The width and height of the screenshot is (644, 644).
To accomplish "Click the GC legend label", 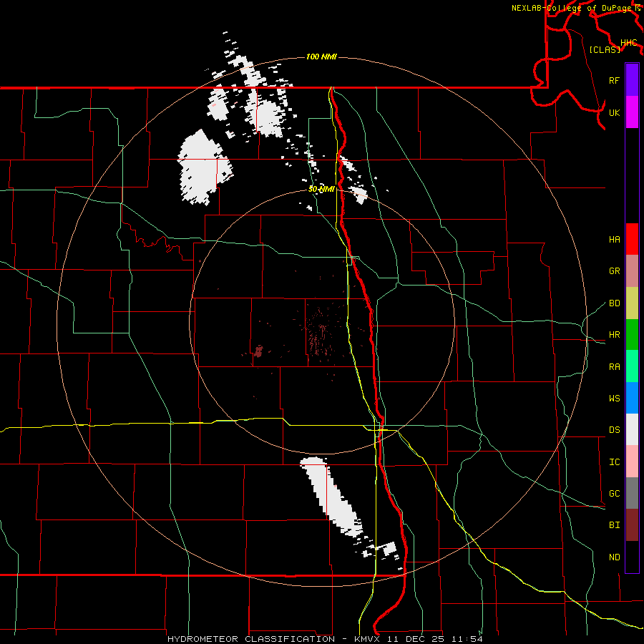I will click(615, 494).
